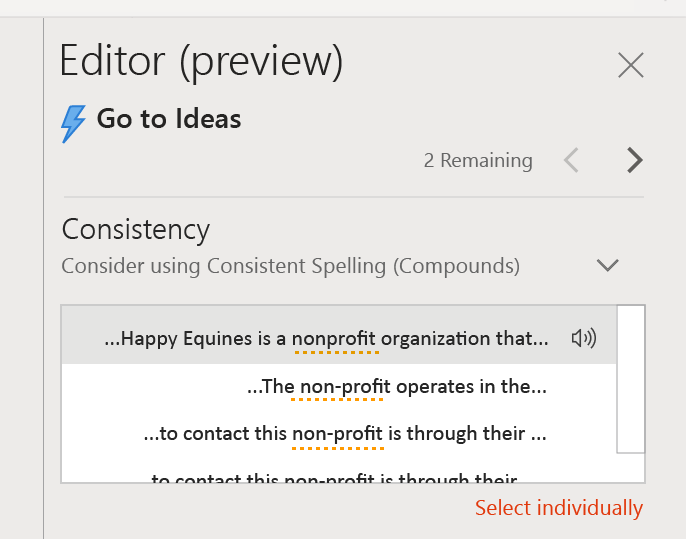This screenshot has width=686, height=539.
Task: Click underlined "nonprofit" in Happy Equines line
Action: (335, 339)
